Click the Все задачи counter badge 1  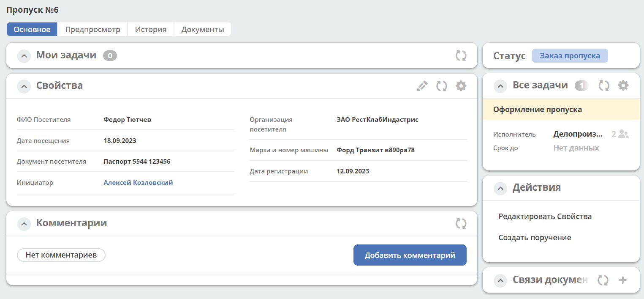click(582, 86)
